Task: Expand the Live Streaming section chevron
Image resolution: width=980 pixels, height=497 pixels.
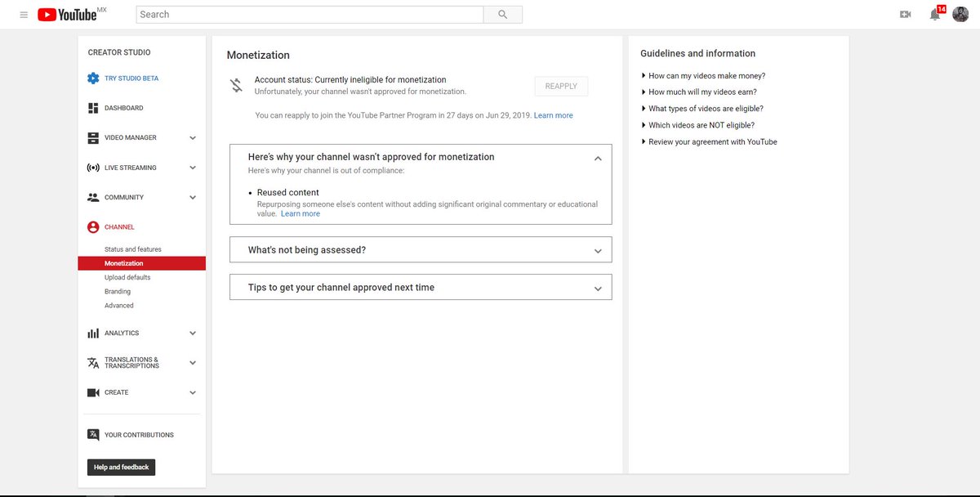Action: click(x=193, y=168)
